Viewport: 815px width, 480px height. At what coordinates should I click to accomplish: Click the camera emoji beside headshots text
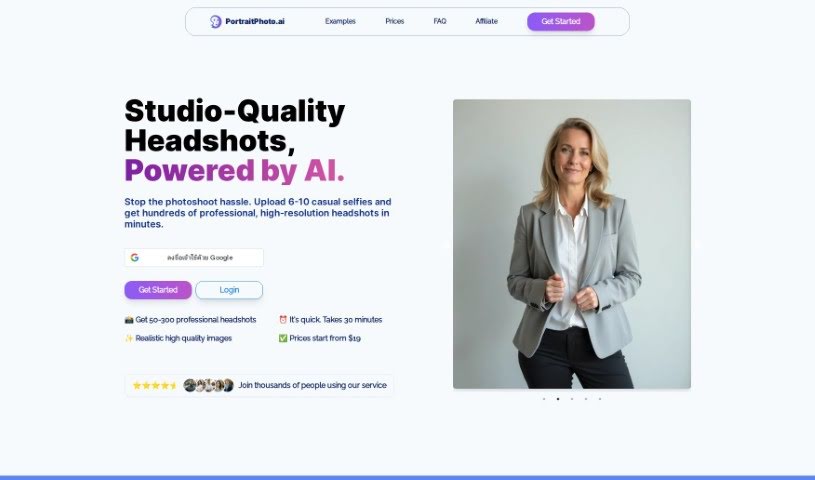pyautogui.click(x=129, y=320)
